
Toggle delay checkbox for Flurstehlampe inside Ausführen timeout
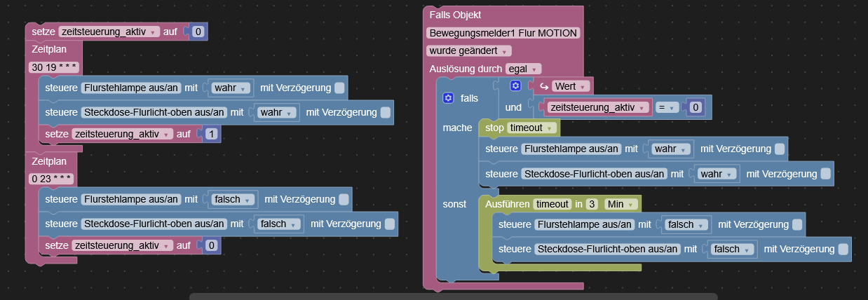click(x=798, y=225)
